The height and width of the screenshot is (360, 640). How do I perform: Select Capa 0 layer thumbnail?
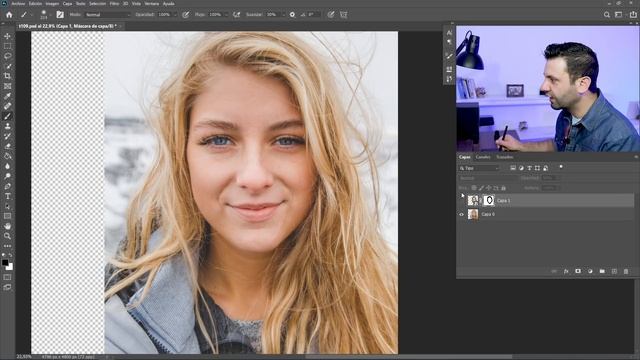click(x=473, y=214)
